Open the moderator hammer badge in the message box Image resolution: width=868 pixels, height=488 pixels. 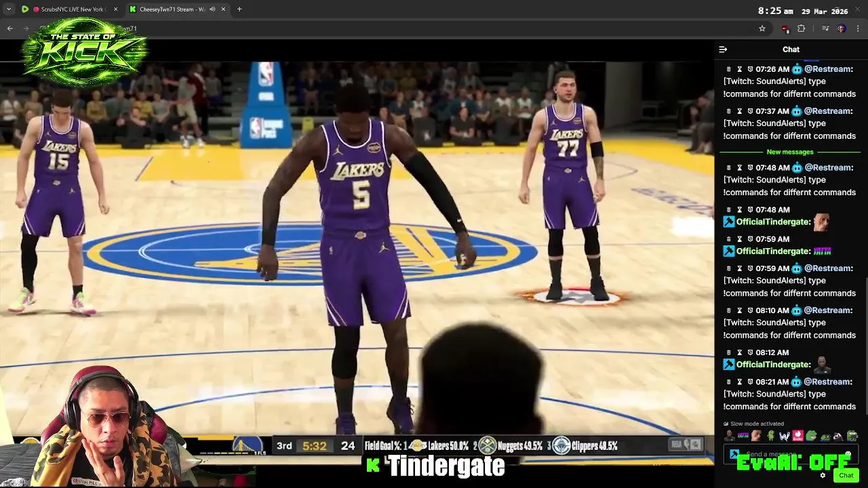tap(734, 454)
